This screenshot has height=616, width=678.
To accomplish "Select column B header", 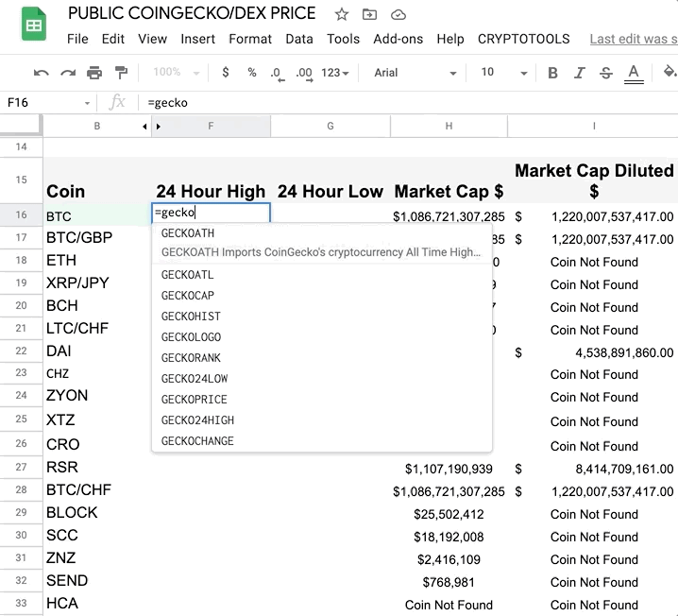I will pos(97,127).
